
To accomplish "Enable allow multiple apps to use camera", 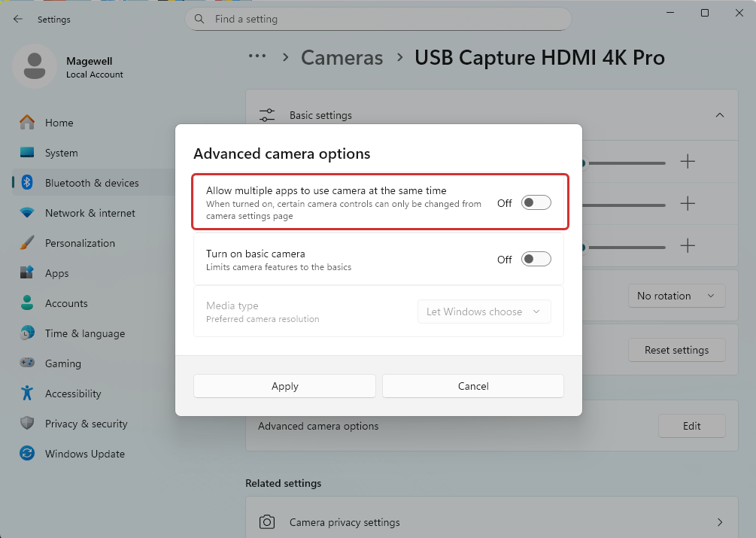I will pos(536,203).
